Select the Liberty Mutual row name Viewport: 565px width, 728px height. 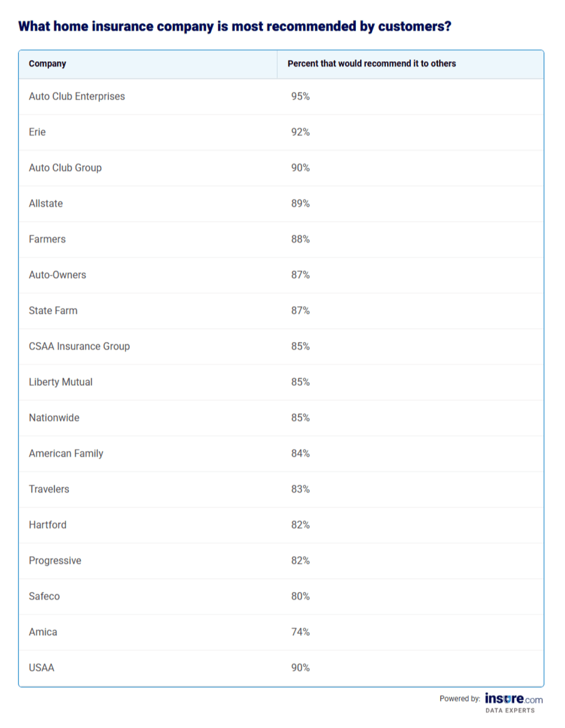pyautogui.click(x=60, y=382)
